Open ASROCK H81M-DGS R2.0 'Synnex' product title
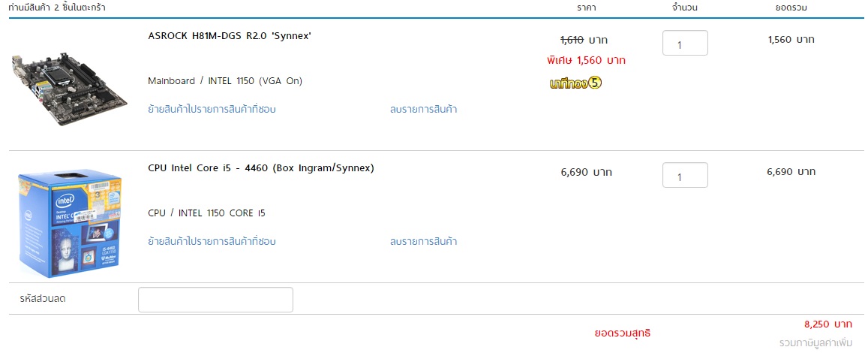Viewport: 868px width, 353px height. [x=230, y=35]
